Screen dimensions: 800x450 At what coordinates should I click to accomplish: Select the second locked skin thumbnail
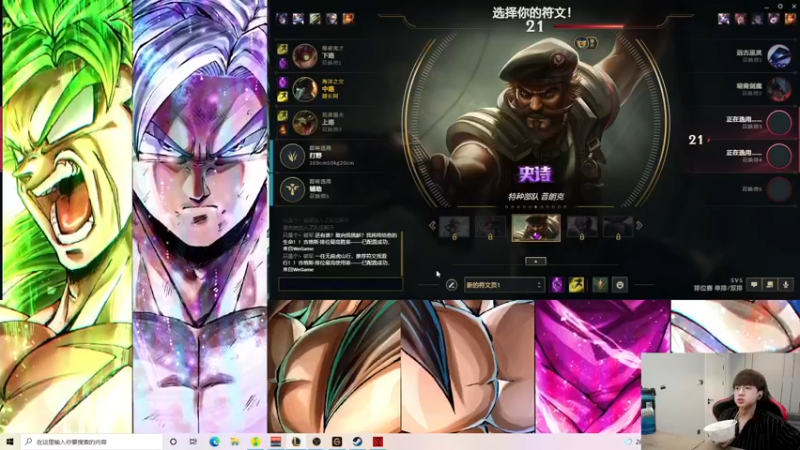(x=490, y=227)
